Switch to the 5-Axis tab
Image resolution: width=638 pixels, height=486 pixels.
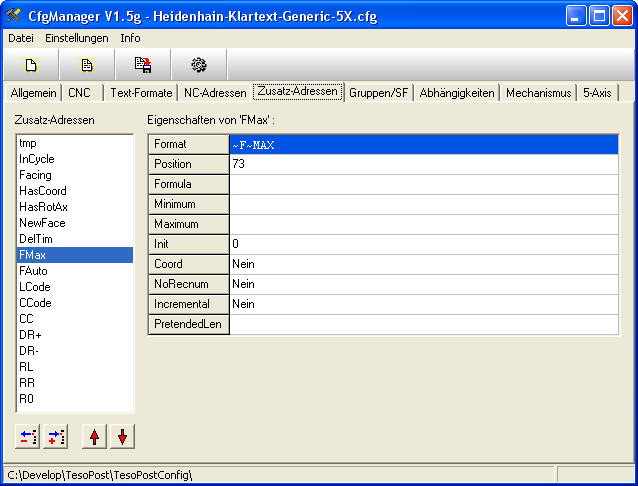pyautogui.click(x=599, y=93)
